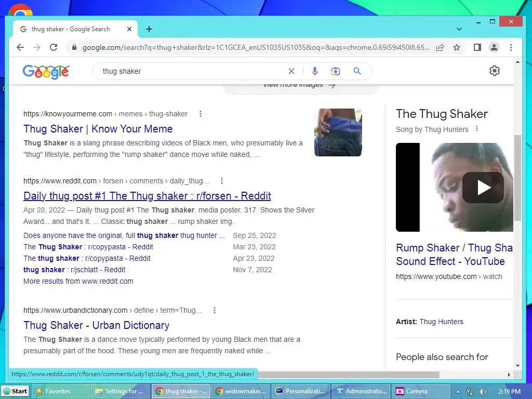The image size is (532, 399).
Task: Switch to Settings for... taskbar window
Action: pos(120,391)
